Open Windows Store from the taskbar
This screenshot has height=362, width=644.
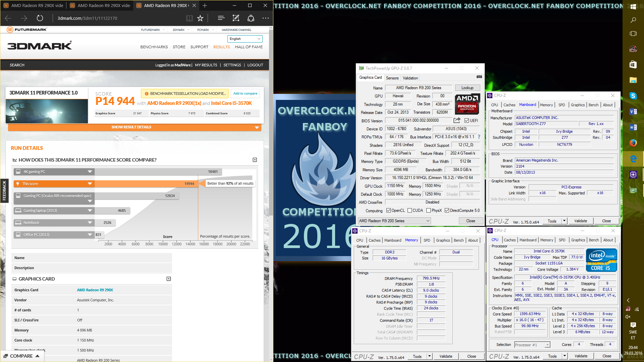pyautogui.click(x=633, y=64)
